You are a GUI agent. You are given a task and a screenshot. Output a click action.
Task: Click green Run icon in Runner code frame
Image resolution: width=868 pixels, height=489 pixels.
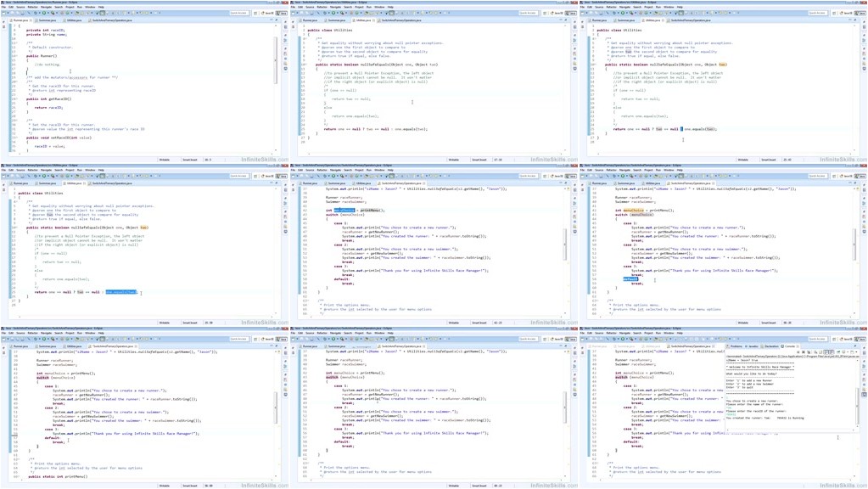point(44,13)
